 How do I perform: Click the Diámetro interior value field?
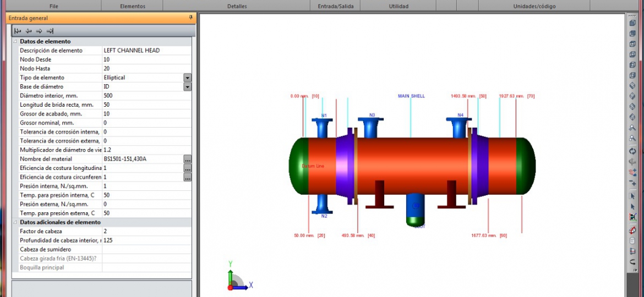pyautogui.click(x=143, y=96)
